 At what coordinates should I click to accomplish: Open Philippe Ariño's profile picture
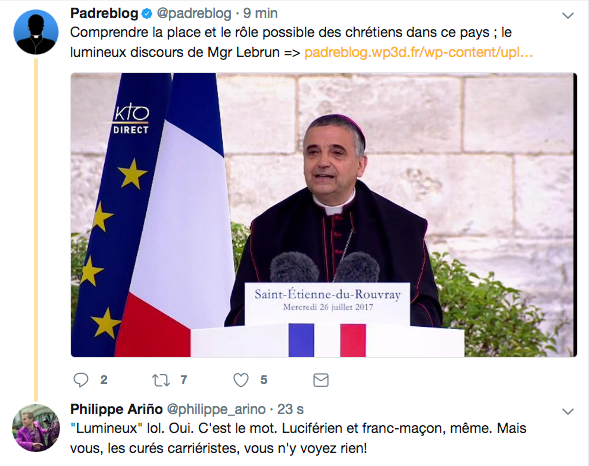tap(36, 428)
